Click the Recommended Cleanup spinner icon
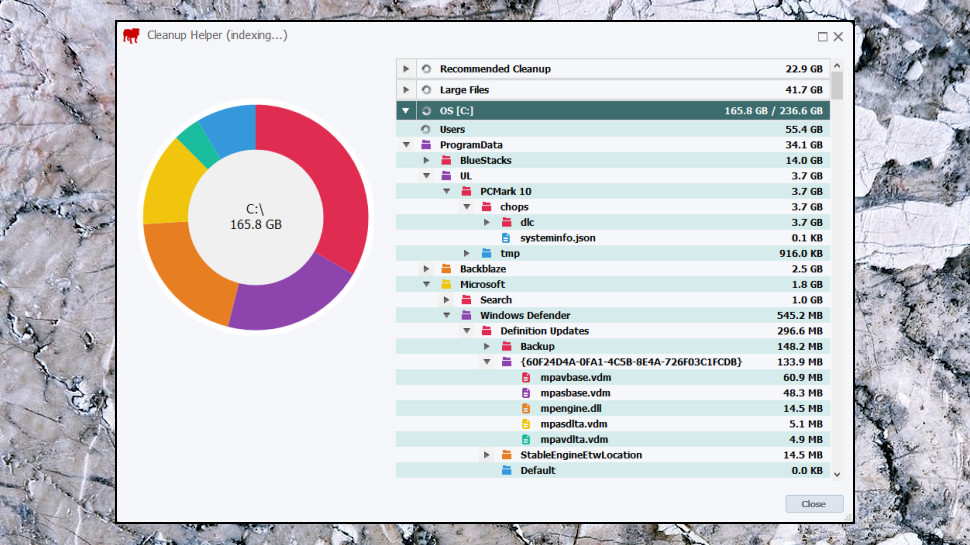970x545 pixels. pyautogui.click(x=426, y=69)
